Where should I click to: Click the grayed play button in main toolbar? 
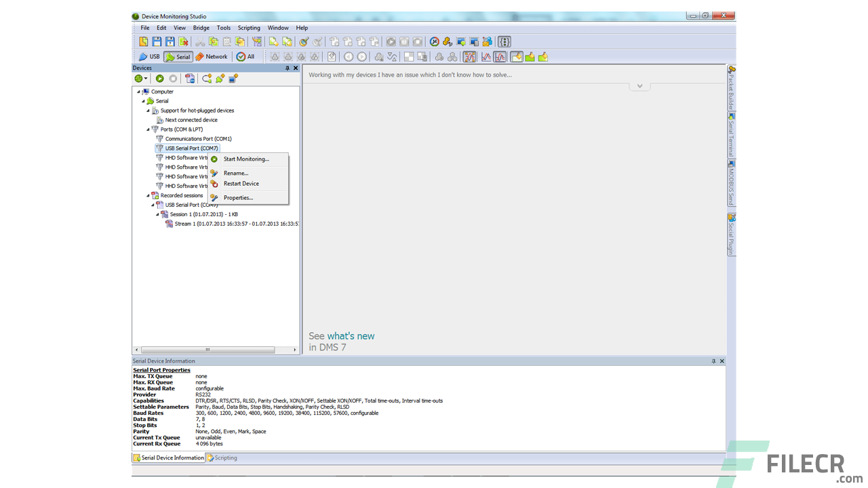coord(391,42)
